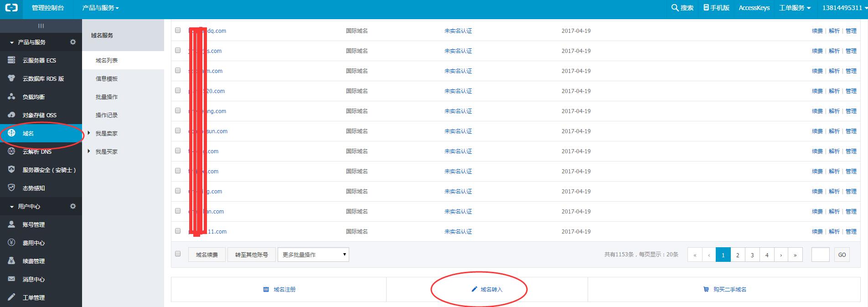
Task: Click GO pagination button
Action: 842,255
